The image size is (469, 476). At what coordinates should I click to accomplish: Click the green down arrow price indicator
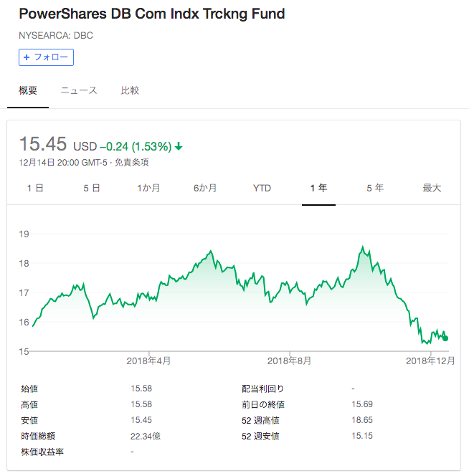coord(179,147)
